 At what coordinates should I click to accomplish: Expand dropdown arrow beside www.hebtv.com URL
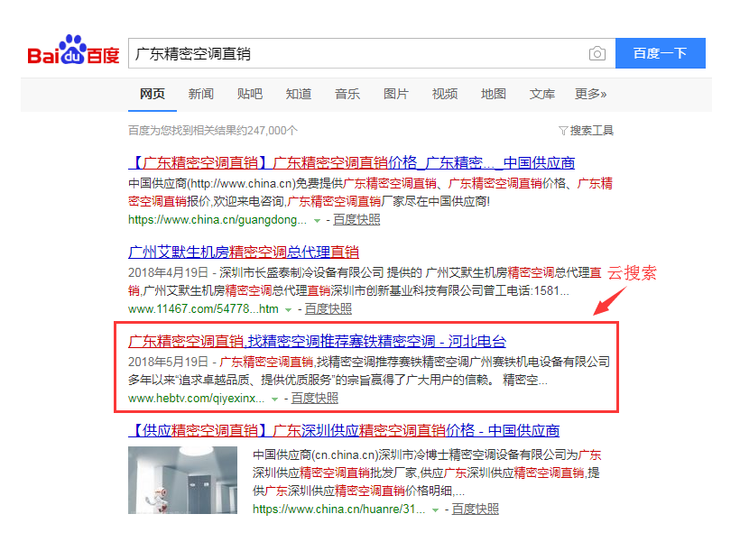274,399
